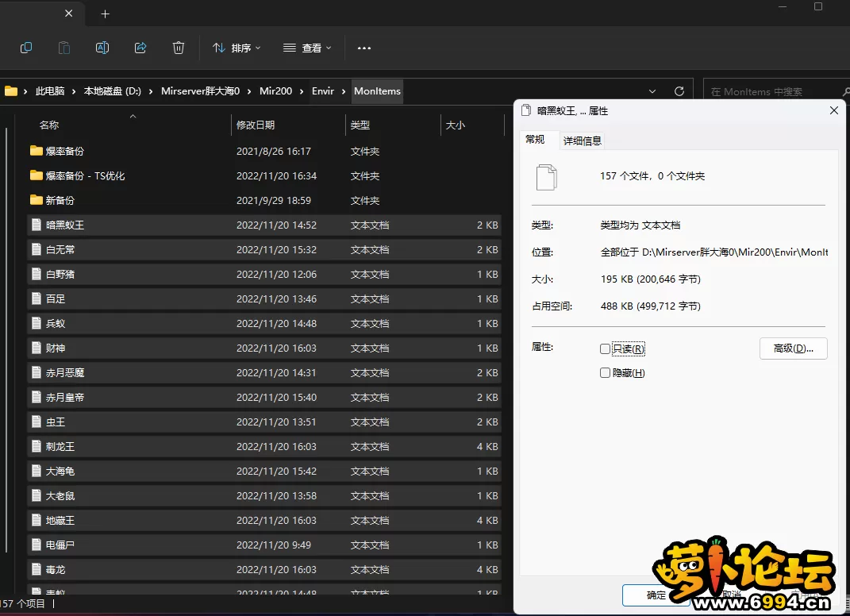Expand the address bar history dropdown
The height and width of the screenshot is (616, 850).
[652, 91]
